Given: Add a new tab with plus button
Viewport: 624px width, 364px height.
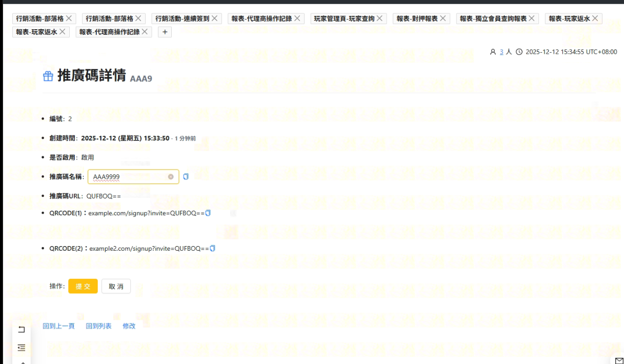Looking at the screenshot, I should pos(165,32).
